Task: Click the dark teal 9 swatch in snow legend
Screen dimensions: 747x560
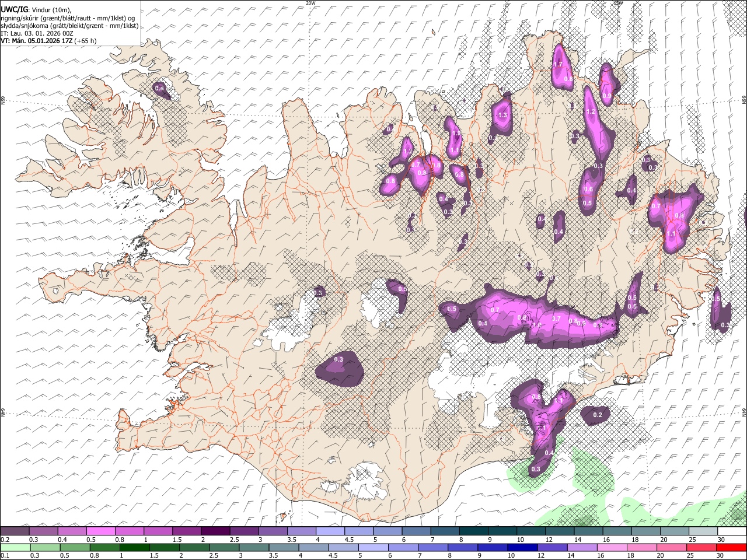Action: coord(502,531)
